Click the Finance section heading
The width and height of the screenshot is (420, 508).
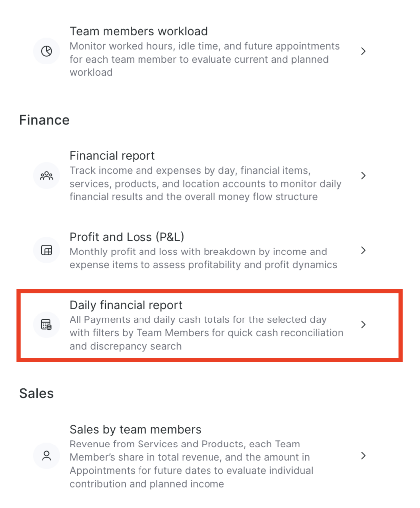click(44, 120)
